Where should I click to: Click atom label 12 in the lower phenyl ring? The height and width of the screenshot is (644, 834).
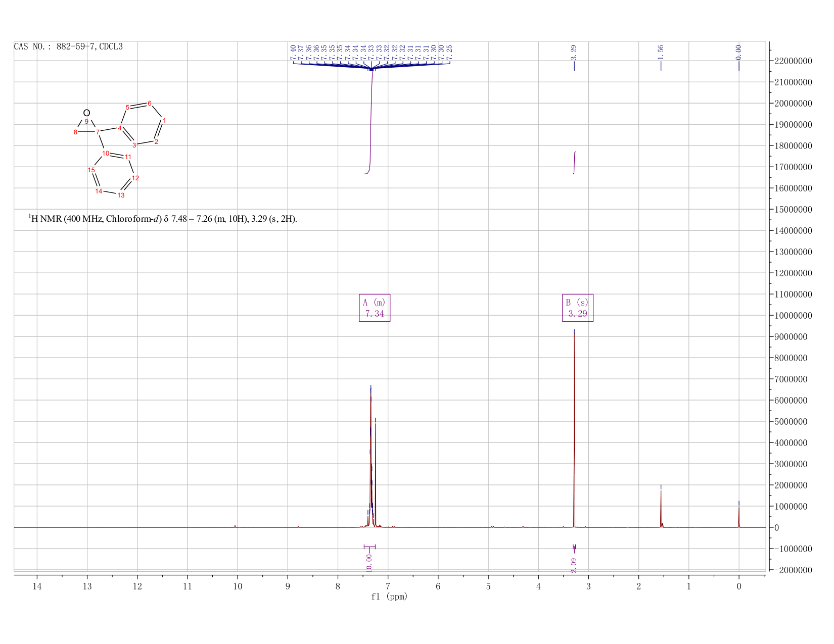tap(135, 178)
